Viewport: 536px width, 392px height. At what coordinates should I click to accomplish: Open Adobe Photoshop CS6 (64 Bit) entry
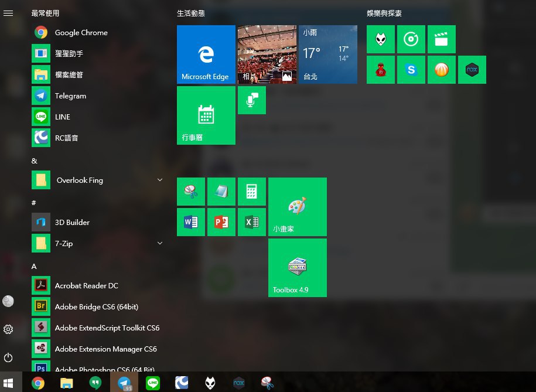point(98,366)
